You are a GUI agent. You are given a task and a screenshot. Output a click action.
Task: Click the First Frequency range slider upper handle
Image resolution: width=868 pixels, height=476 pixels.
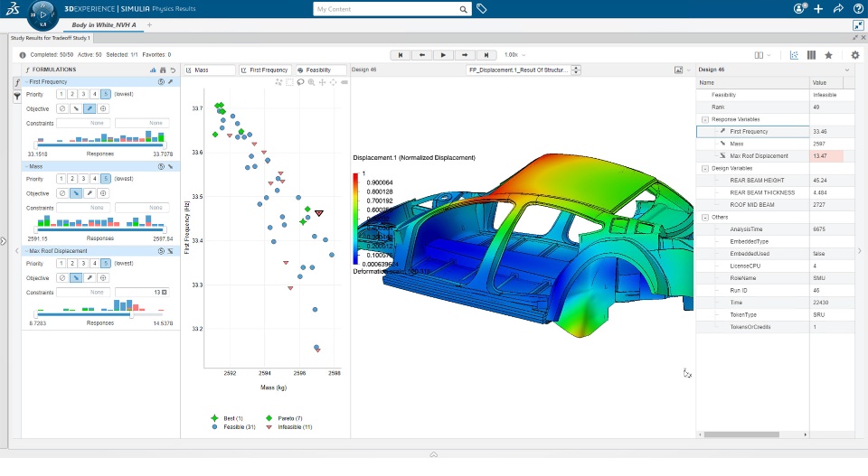(x=165, y=145)
